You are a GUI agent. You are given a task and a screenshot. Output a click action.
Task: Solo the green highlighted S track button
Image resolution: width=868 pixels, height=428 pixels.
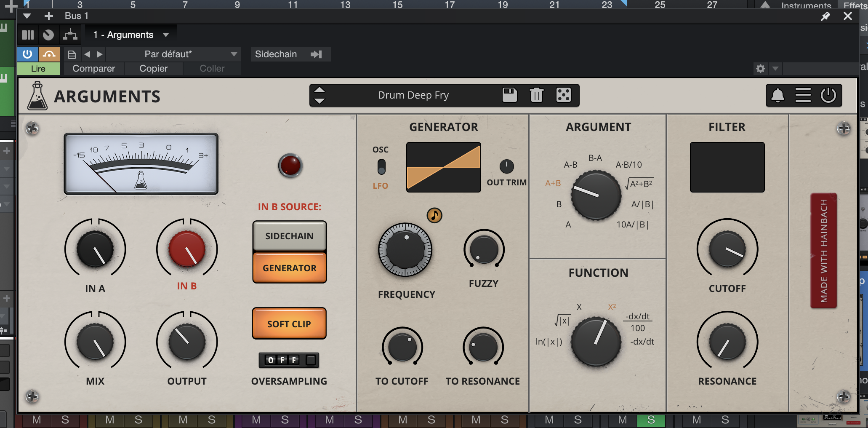pos(651,420)
